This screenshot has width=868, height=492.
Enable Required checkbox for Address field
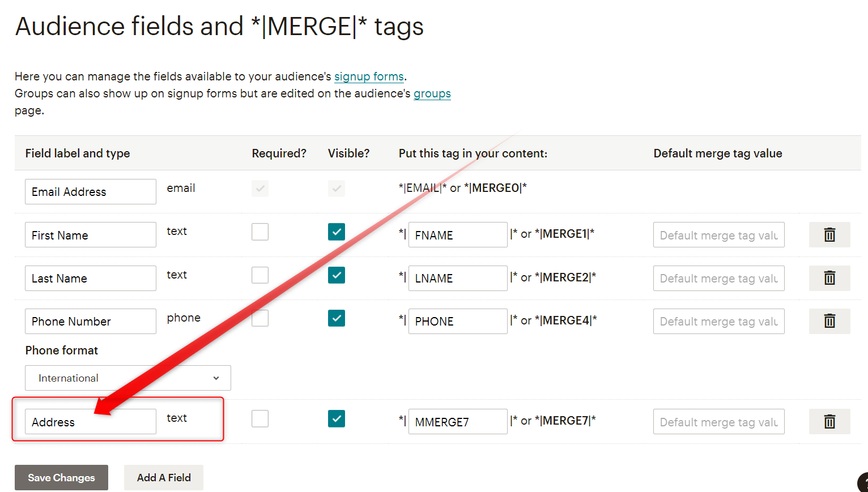coord(260,419)
